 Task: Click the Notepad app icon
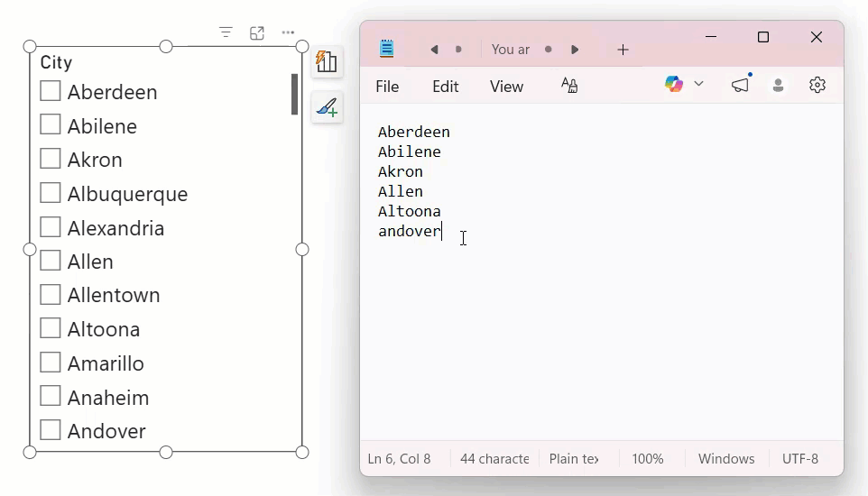click(x=386, y=49)
